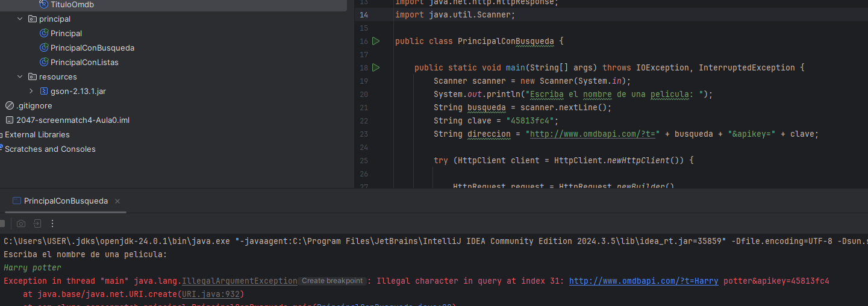The height and width of the screenshot is (306, 868).
Task: Select 2047-screenmatch4-Aula0.iml file
Action: point(73,120)
